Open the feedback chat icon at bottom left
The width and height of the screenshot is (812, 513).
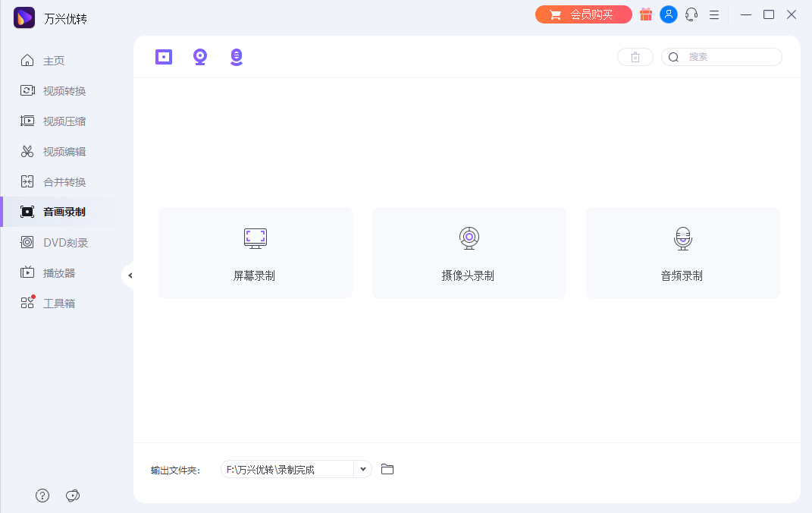(72, 495)
